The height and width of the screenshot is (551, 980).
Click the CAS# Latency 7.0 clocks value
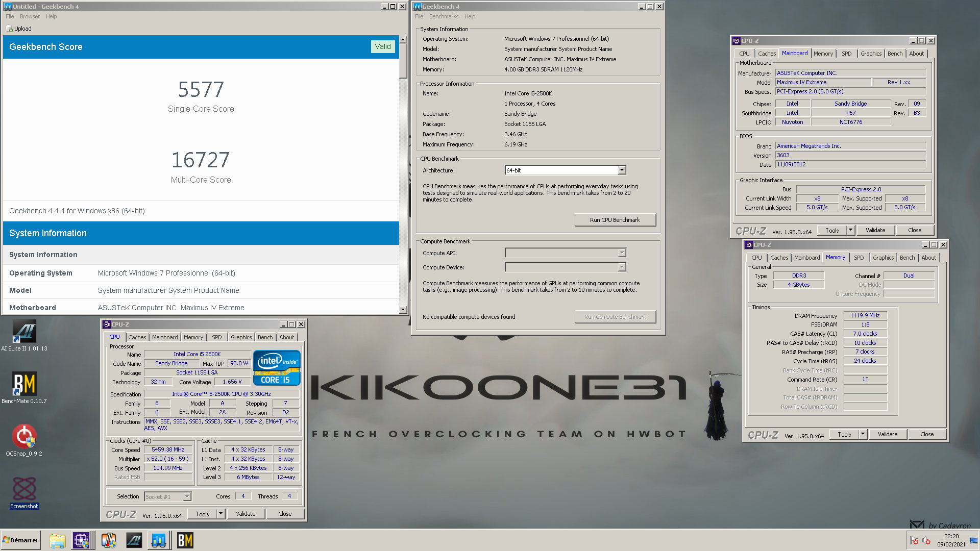coord(865,334)
